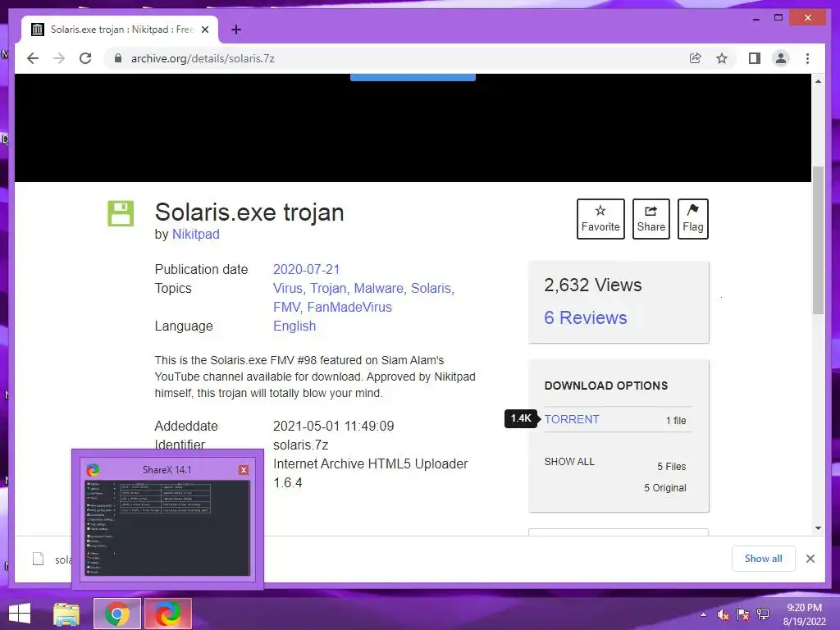Click the downloaded file icon in download bar
840x630 pixels.
pyautogui.click(x=38, y=559)
